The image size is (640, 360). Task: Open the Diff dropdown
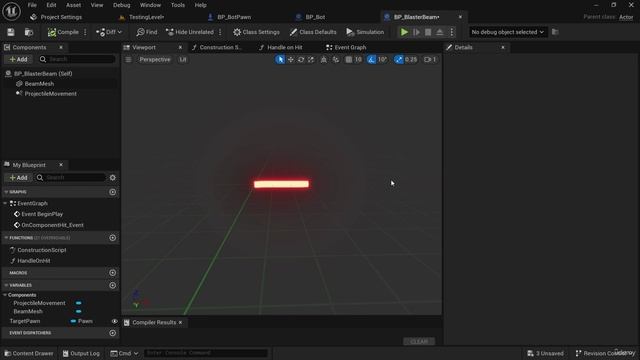point(109,32)
